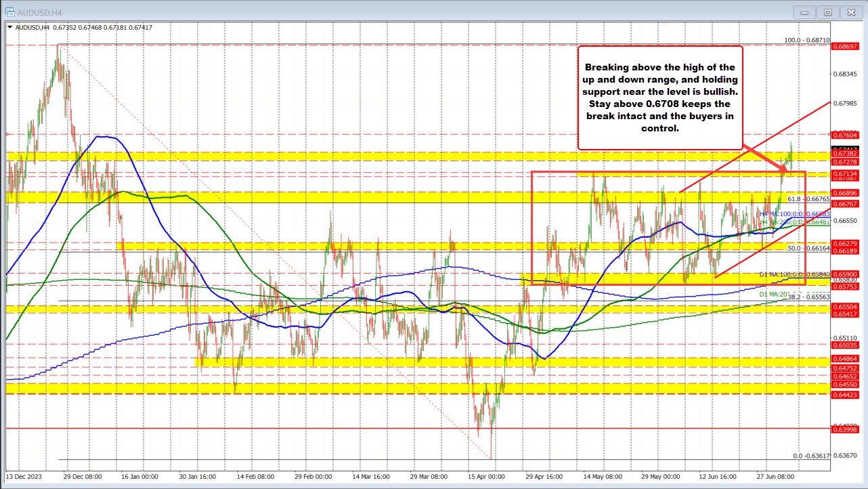Click the red 'Breaking above' annotation text box
This screenshot has height=489, width=868.
[x=659, y=97]
